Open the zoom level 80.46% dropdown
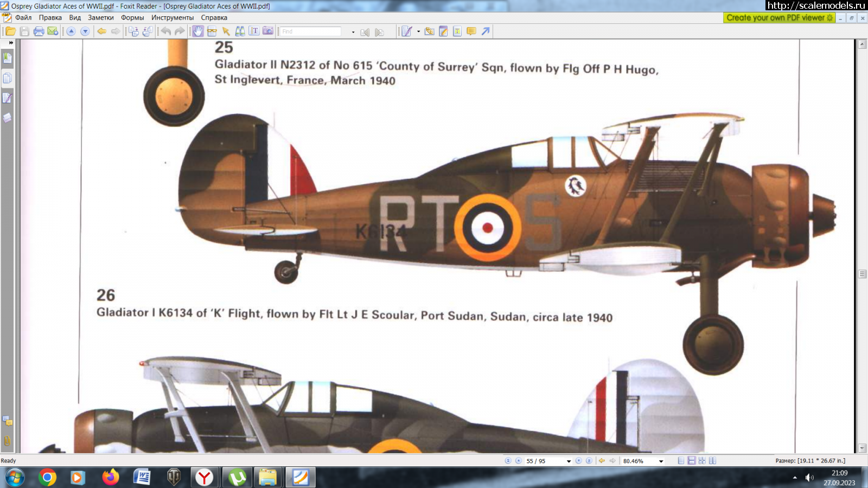868x488 pixels. pyautogui.click(x=661, y=461)
